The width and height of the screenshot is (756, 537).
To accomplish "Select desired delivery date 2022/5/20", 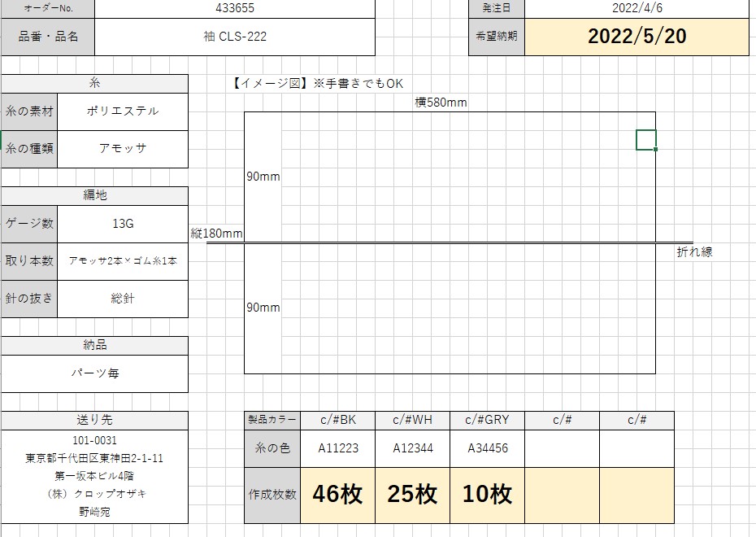I will [637, 37].
